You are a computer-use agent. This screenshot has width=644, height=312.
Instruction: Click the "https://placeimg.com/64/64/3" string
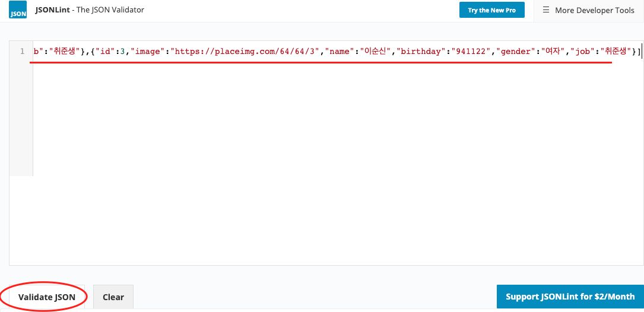tap(246, 52)
